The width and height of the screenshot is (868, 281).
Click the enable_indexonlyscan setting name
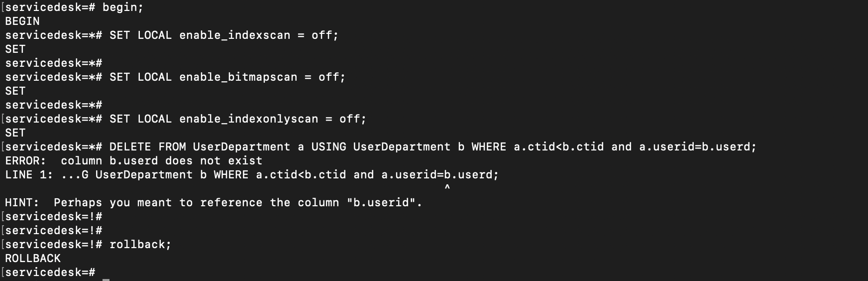point(248,119)
